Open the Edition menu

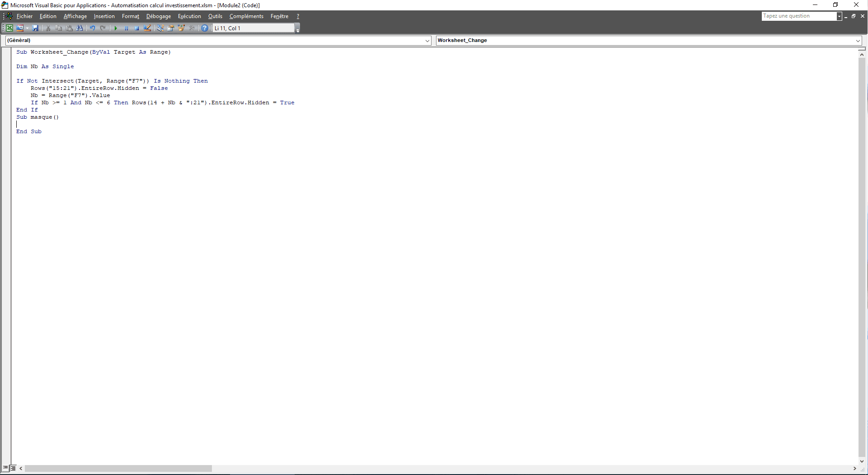48,16
